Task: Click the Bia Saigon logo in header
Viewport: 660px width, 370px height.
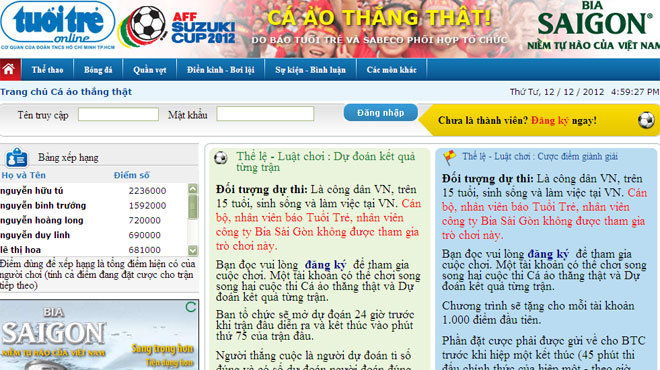Action: point(593,26)
